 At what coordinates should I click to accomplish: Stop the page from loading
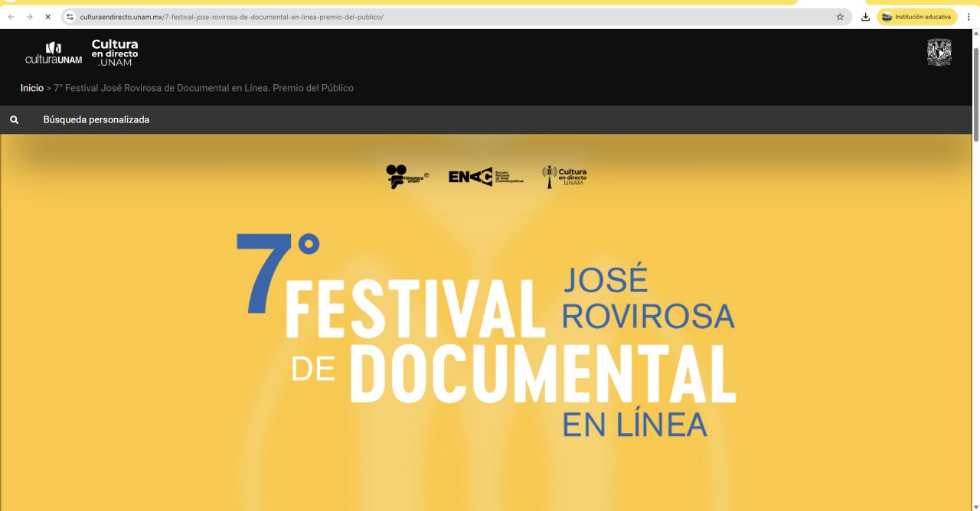click(x=47, y=17)
